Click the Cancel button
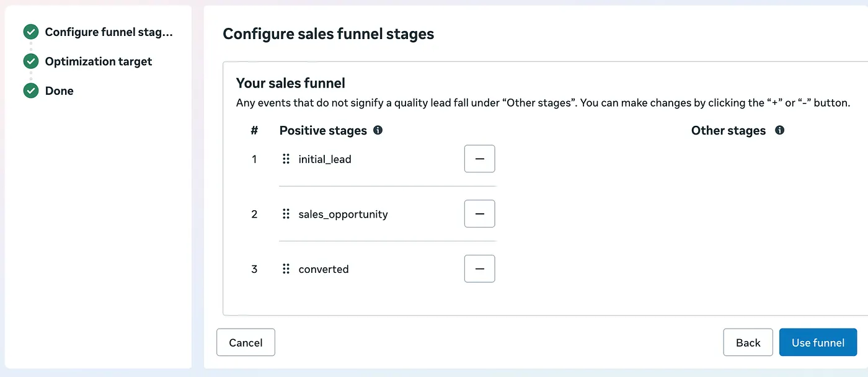The image size is (868, 377). (x=246, y=342)
